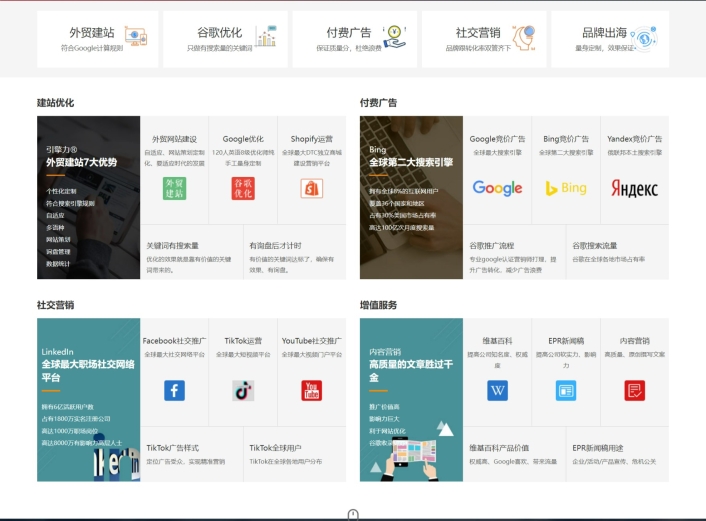
Task: Click the Google logo
Action: (497, 188)
